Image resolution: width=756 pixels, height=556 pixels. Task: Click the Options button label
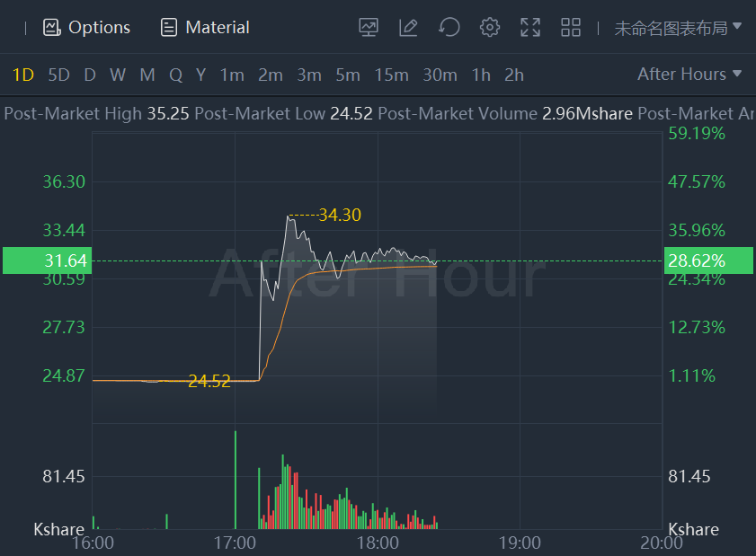(99, 28)
